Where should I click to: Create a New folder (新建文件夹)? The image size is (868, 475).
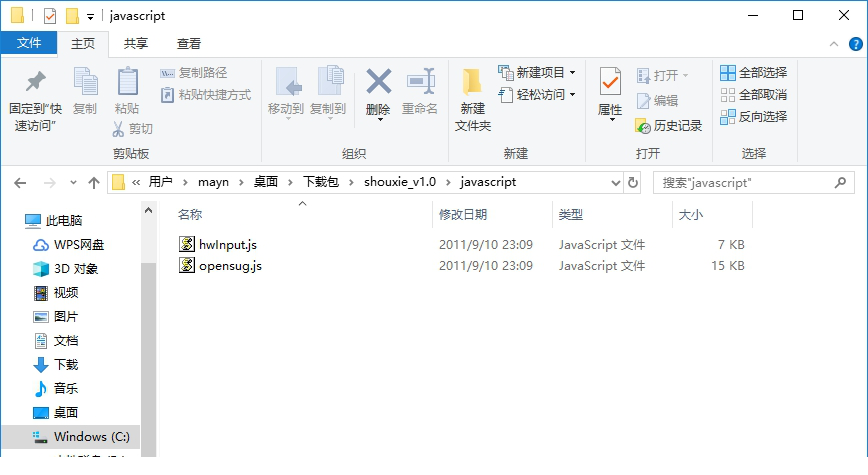[473, 100]
